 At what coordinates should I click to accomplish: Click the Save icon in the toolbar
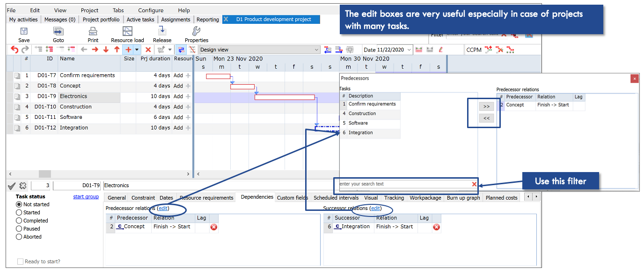click(x=23, y=31)
